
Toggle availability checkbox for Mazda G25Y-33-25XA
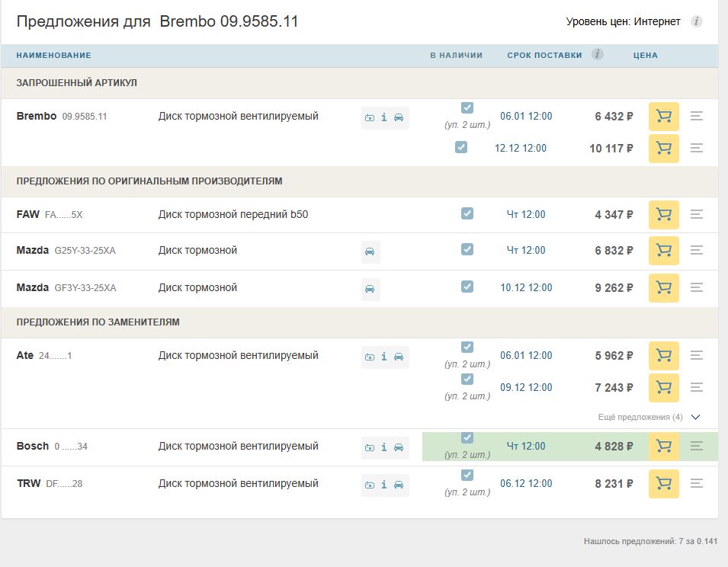tap(467, 249)
